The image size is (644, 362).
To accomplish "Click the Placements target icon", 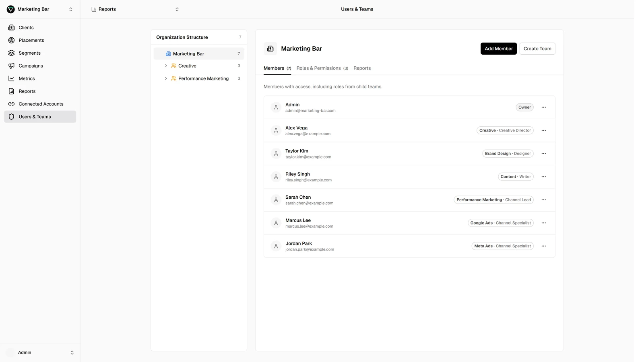I will point(11,40).
